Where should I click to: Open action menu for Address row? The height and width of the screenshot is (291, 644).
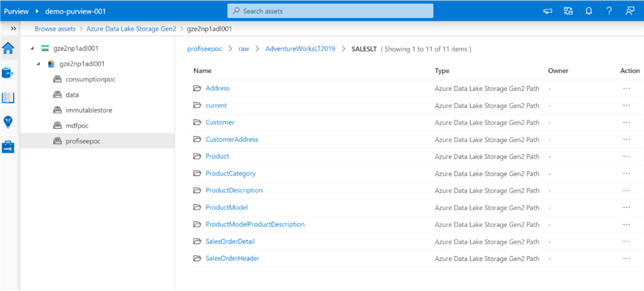(x=627, y=88)
